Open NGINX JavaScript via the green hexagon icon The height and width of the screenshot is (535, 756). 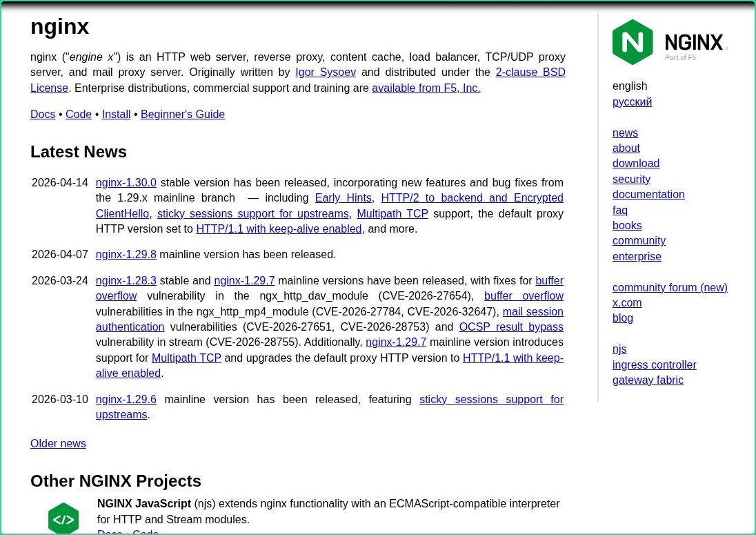(63, 518)
